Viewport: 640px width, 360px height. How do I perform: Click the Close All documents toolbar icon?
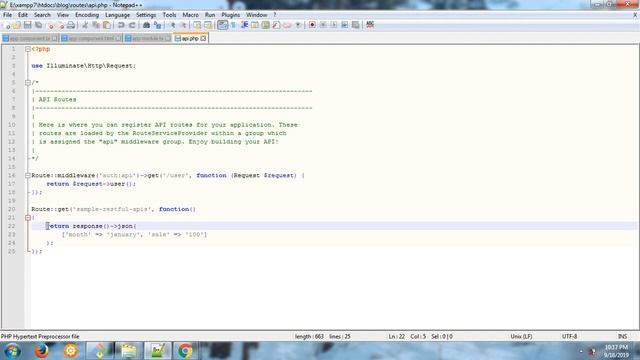point(60,25)
